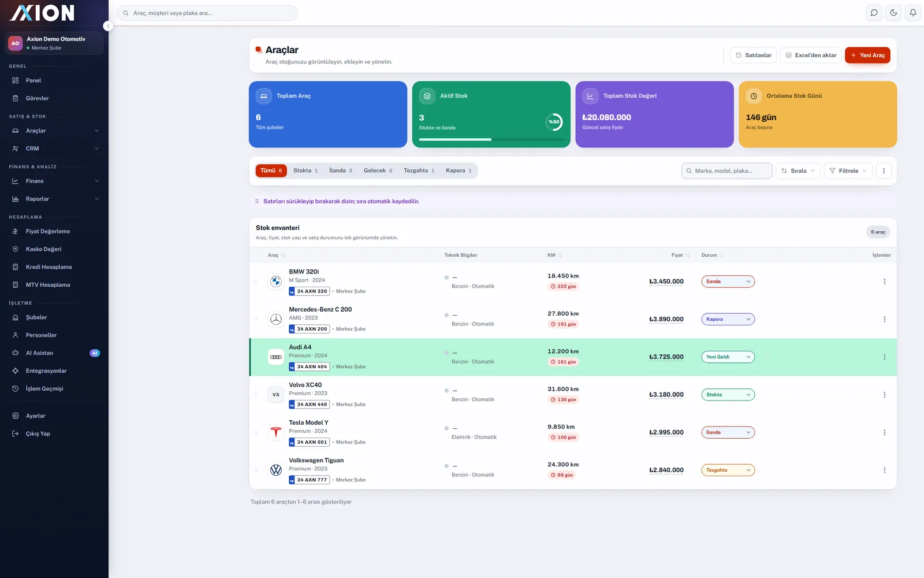The image size is (924, 578).
Task: Open AI Asistan page
Action: [54, 353]
